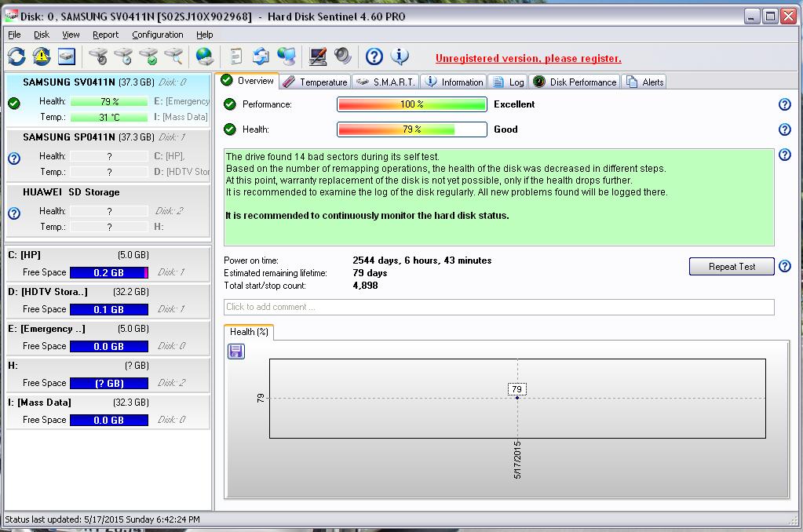
Task: Click the blue-framed hard disk toolbar icon
Action: click(x=67, y=56)
